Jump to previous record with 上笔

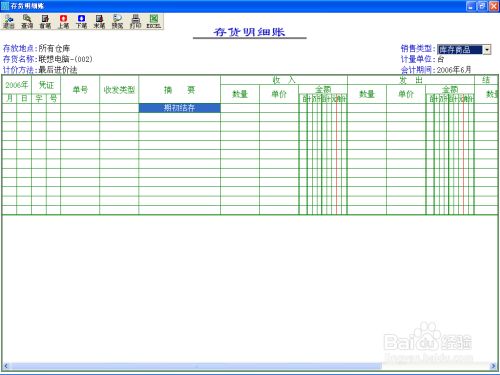(63, 21)
